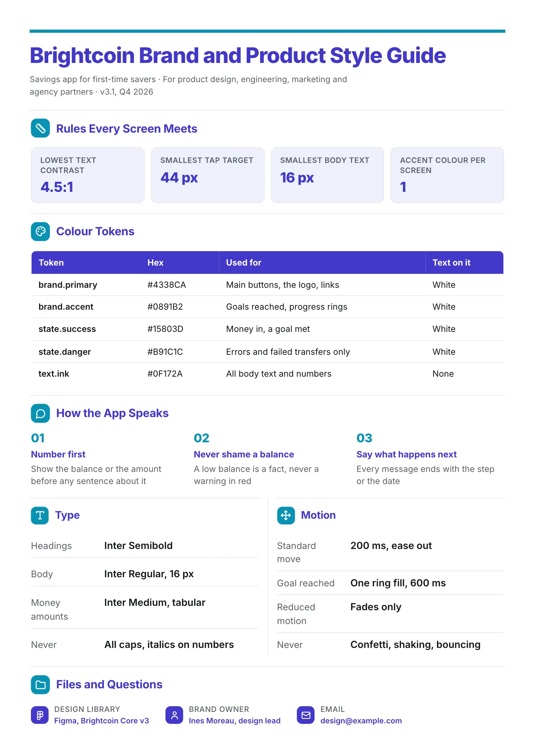Click the Number first principle heading
Image resolution: width=535 pixels, height=756 pixels.
(x=58, y=454)
